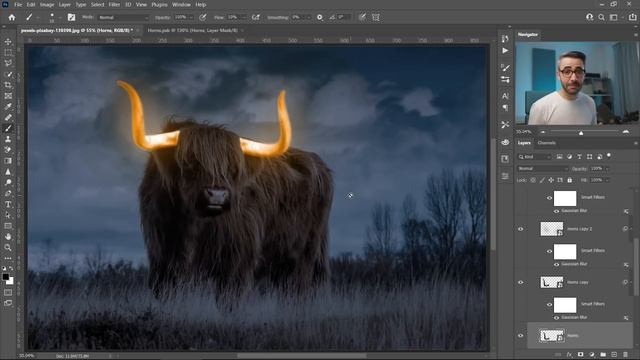640x360 pixels.
Task: Open the Brush Settings panel icon
Action: pos(71,17)
